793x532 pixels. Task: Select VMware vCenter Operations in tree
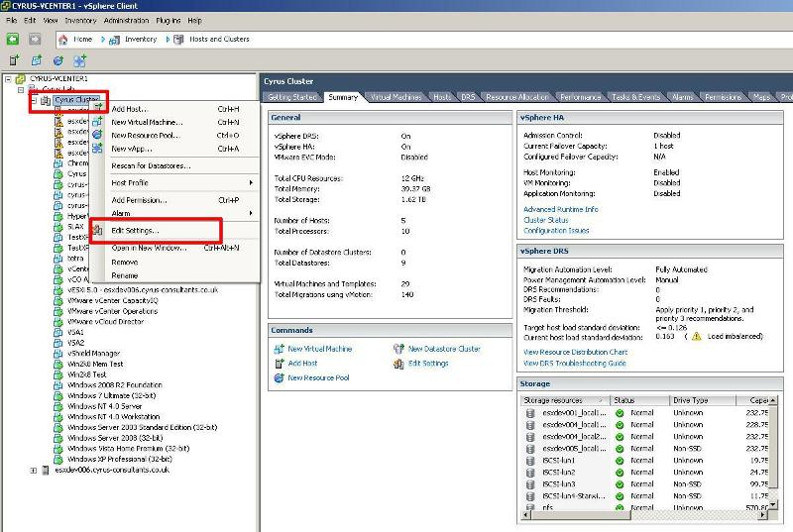(x=112, y=311)
